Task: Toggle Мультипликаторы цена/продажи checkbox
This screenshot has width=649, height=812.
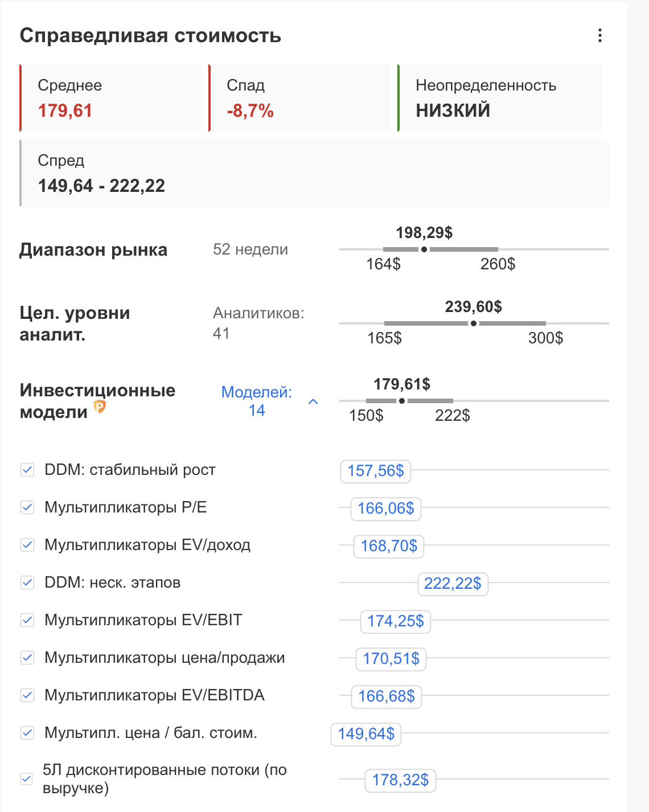Action: (x=27, y=658)
